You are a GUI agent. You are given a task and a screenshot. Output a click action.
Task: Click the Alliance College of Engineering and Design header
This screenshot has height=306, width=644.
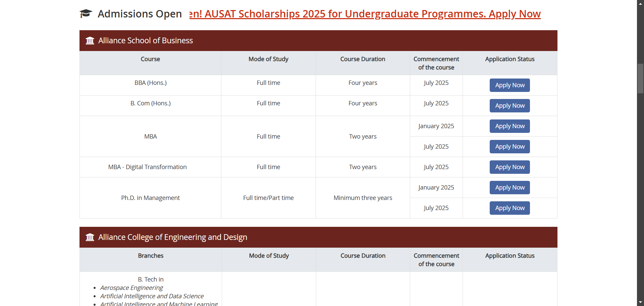(x=318, y=237)
